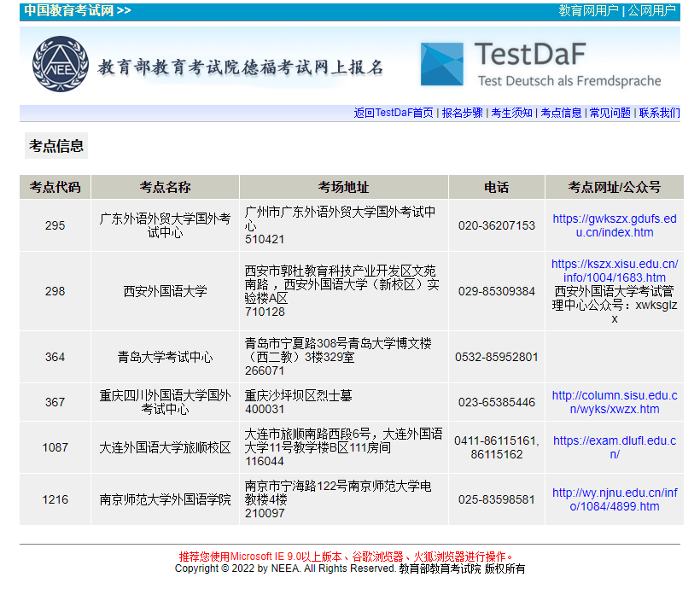The height and width of the screenshot is (589, 700).
Task: Click test center code 1087
Action: (55, 447)
